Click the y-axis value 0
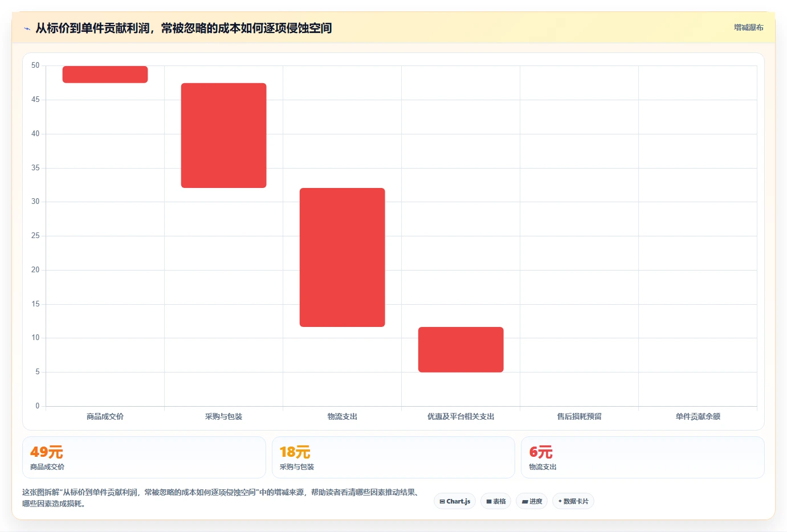Screen dimensions: 787x532 point(38,406)
